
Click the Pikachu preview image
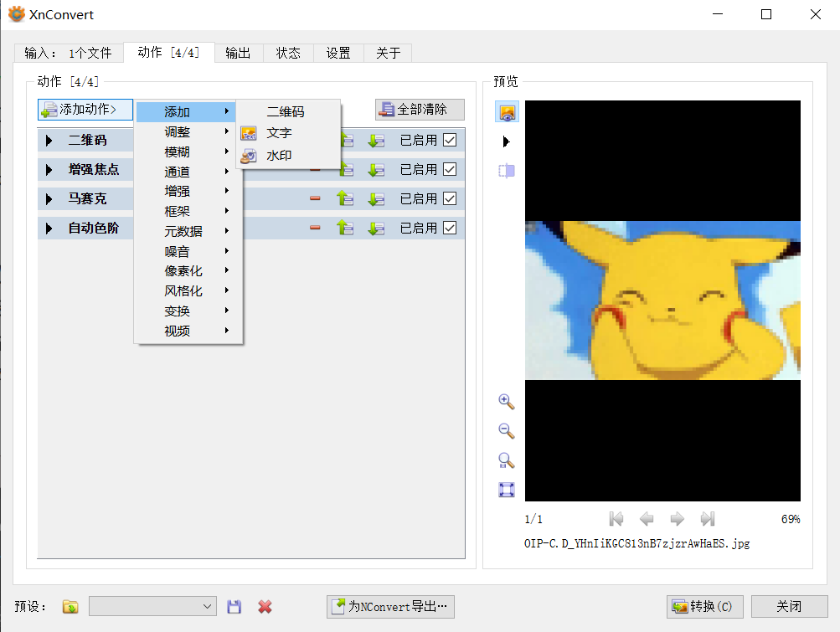(662, 301)
